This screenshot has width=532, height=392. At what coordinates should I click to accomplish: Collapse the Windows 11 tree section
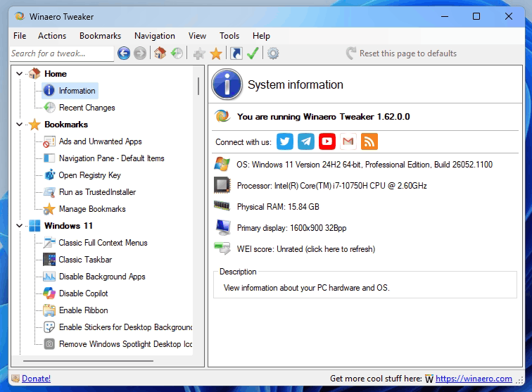tap(19, 226)
